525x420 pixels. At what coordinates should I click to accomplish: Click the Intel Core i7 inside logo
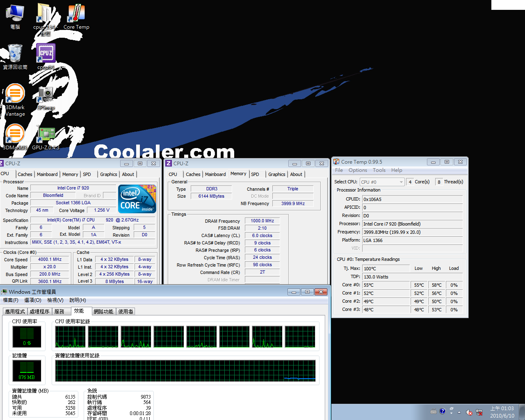[x=137, y=199]
